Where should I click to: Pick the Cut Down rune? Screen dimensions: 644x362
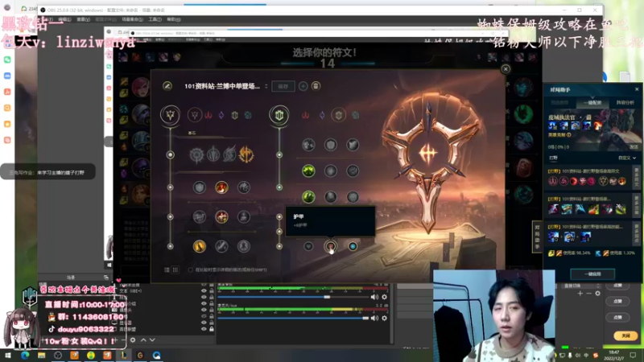pos(221,246)
